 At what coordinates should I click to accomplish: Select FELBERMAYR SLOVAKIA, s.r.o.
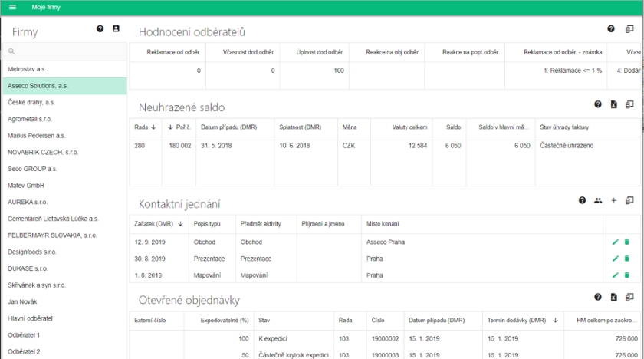pyautogui.click(x=65, y=235)
